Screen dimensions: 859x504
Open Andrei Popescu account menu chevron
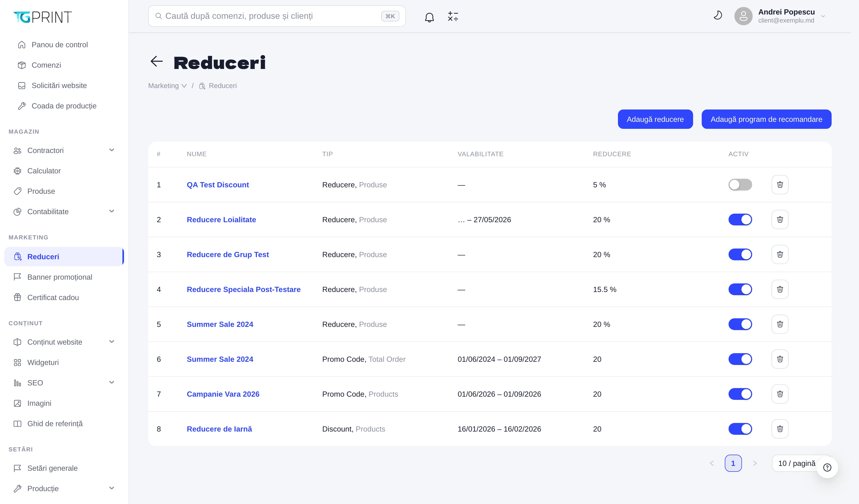823,16
